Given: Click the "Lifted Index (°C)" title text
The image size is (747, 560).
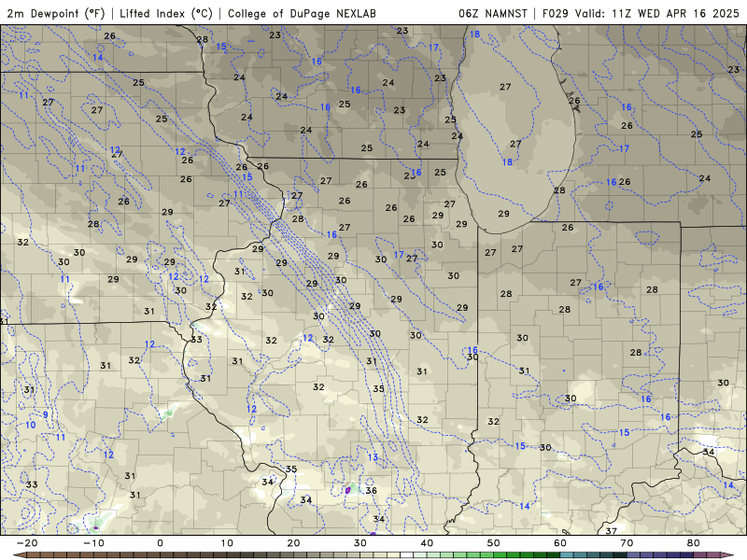Looking at the screenshot, I should coord(166,13).
